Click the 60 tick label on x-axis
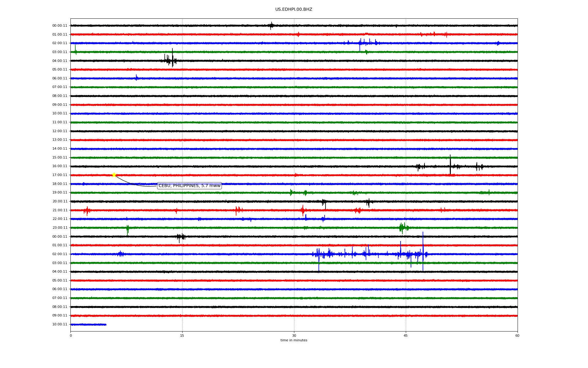This screenshot has height=368, width=588. point(517,335)
